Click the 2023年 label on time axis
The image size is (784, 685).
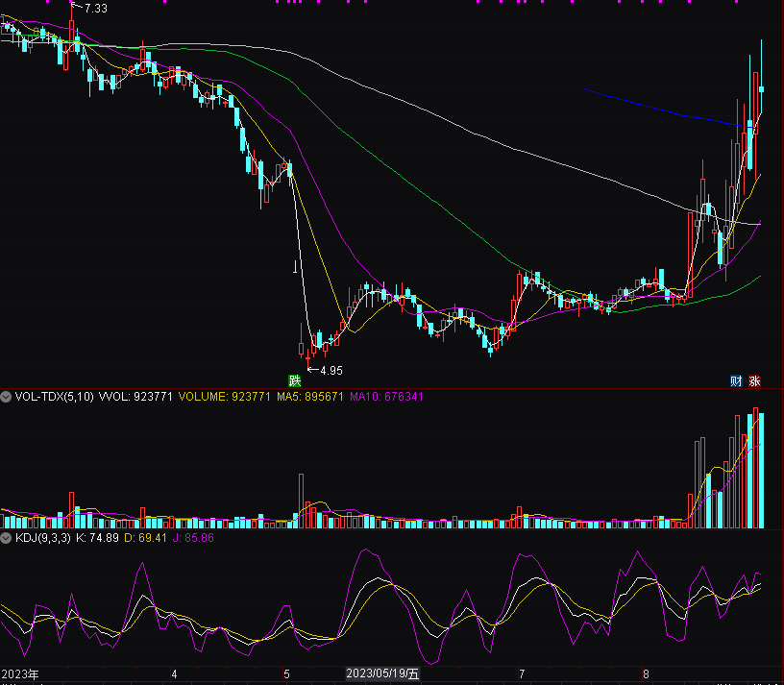[20, 674]
